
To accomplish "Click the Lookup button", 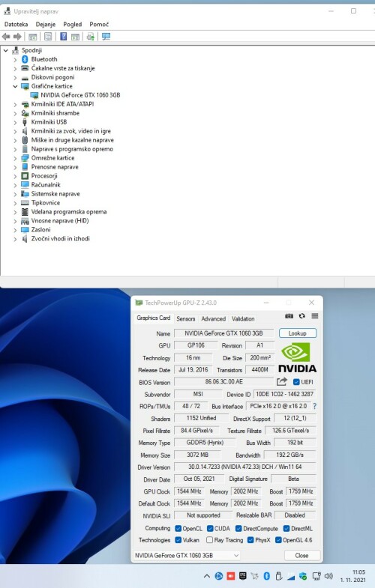I will tap(297, 333).
